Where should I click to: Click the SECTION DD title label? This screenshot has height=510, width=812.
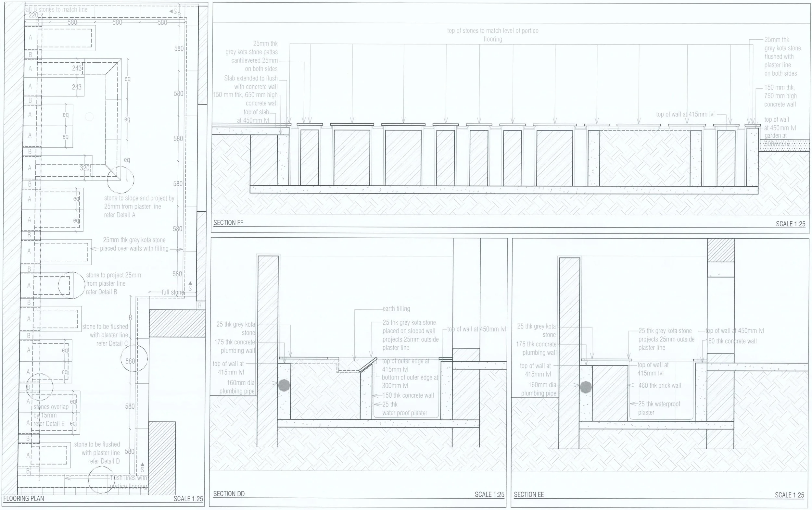click(229, 493)
